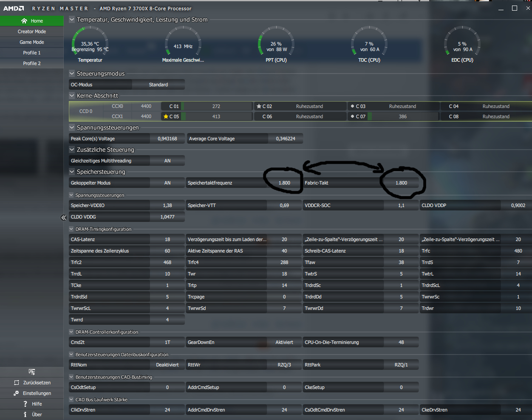This screenshot has width=532, height=420.
Task: Click CPU-On-Die-Terminierung value 48
Action: [x=401, y=342]
